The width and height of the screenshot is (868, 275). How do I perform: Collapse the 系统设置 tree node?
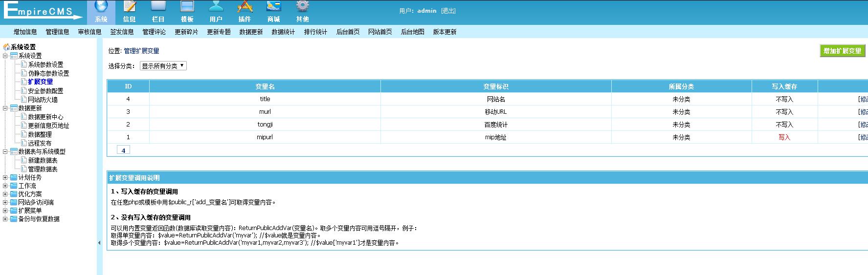(5, 56)
